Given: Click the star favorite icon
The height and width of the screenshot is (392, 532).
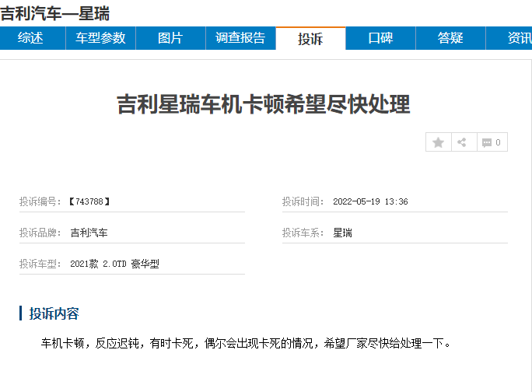Looking at the screenshot, I should [x=439, y=142].
